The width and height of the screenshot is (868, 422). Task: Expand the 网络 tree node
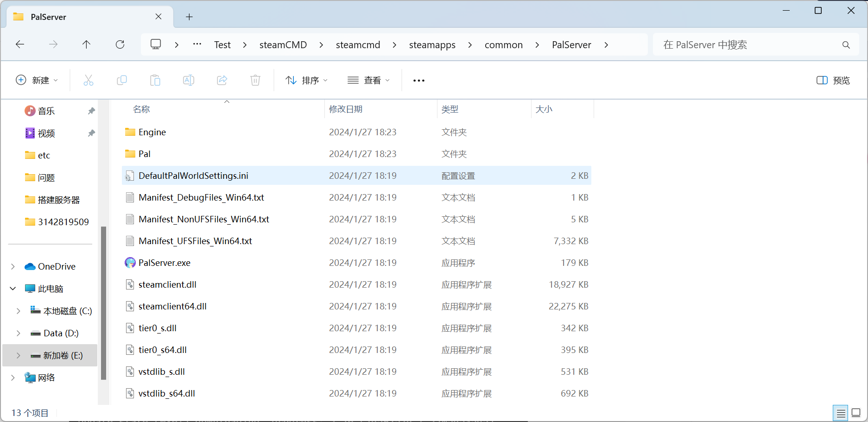coord(13,378)
